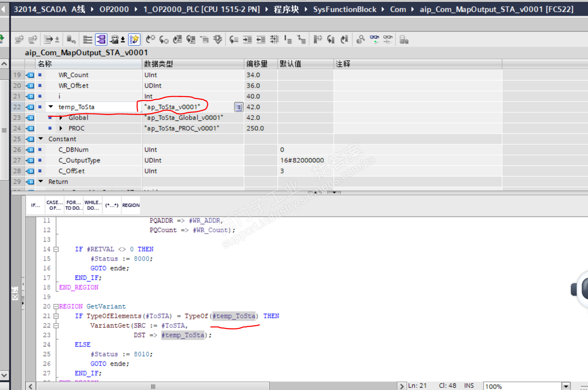588x390 pixels.
Task: Toggle monitoring on/off glasses icon
Action: pos(374,40)
